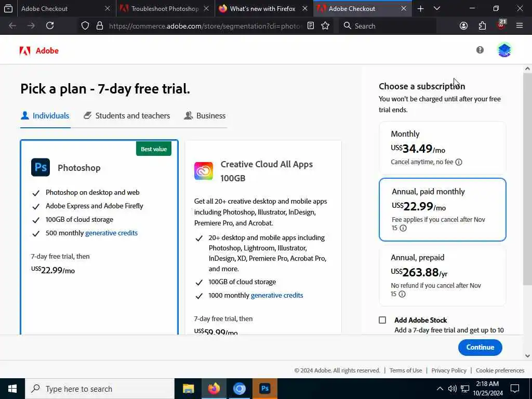Click the Firefox icon in taskbar
The height and width of the screenshot is (399, 532).
[x=214, y=389]
